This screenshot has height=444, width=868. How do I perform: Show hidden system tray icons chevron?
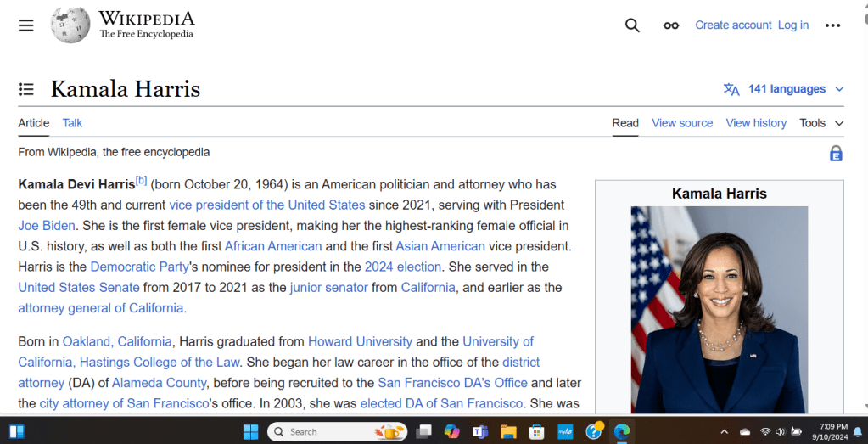tap(724, 432)
